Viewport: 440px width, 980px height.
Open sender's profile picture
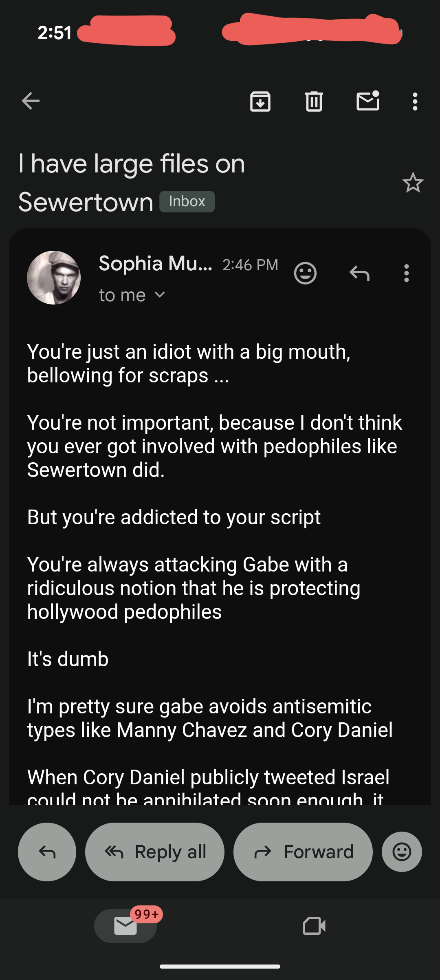pos(54,278)
